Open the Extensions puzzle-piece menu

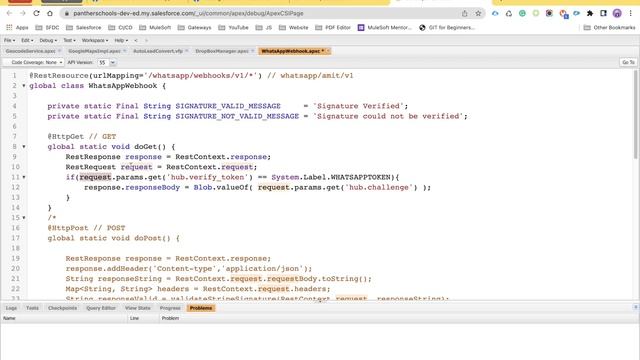pyautogui.click(x=590, y=13)
